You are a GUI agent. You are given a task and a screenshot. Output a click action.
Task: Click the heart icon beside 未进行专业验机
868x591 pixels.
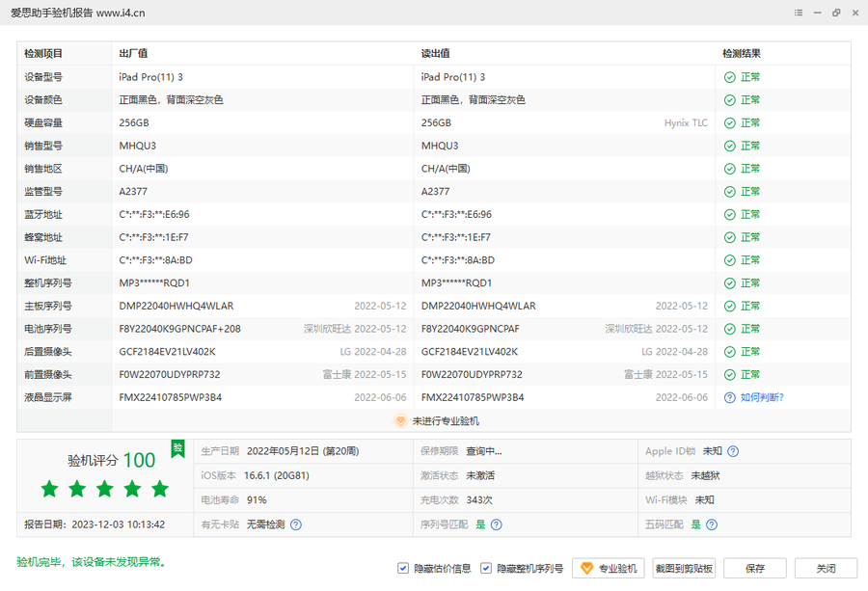point(400,421)
